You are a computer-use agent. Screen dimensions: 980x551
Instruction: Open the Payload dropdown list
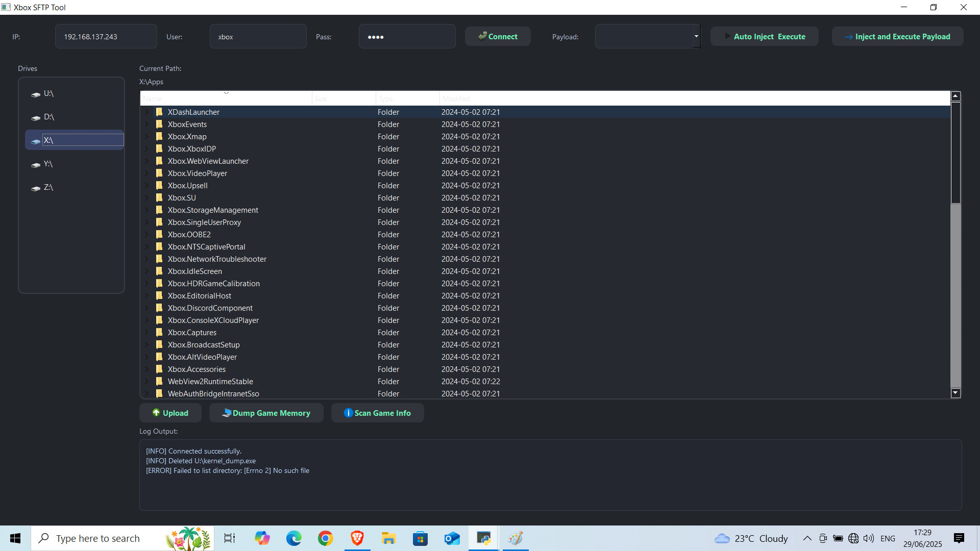(x=696, y=36)
